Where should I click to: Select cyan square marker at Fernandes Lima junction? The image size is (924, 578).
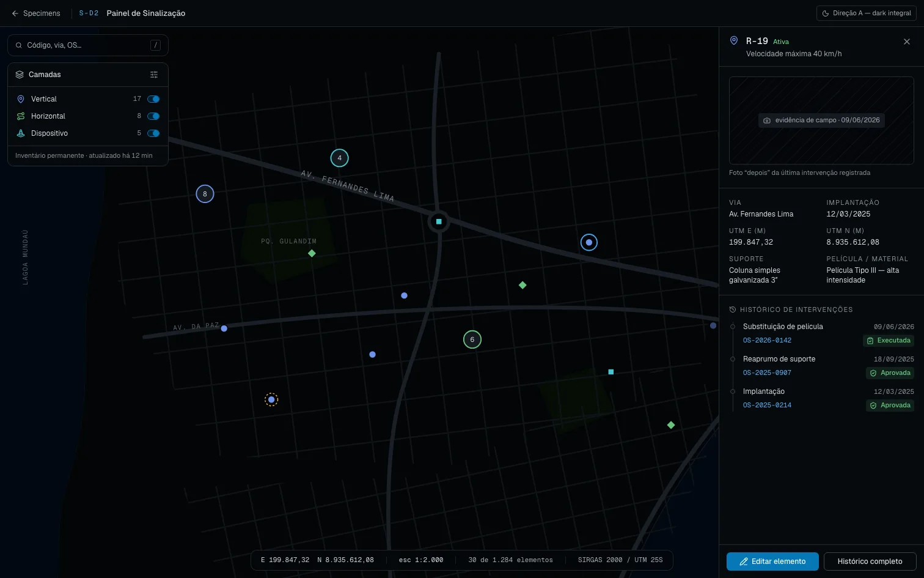(x=439, y=221)
